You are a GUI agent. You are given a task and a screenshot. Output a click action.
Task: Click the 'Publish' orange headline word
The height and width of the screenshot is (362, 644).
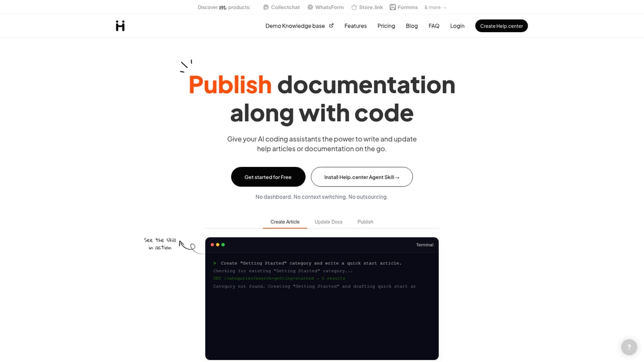point(230,84)
